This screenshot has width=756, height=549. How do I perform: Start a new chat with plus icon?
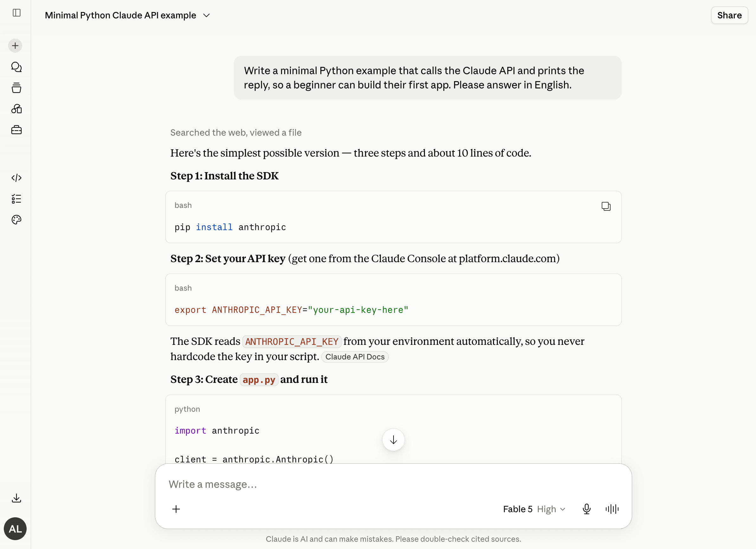click(x=15, y=46)
